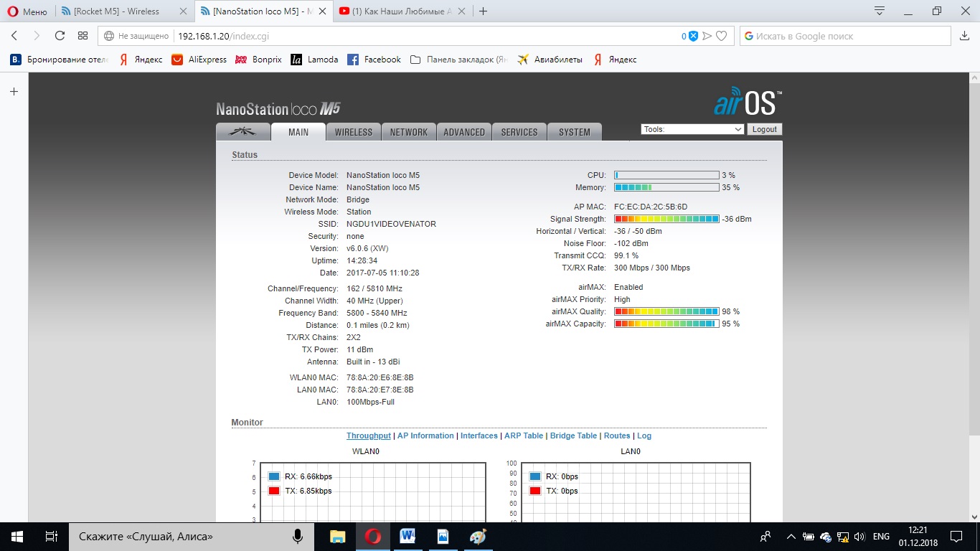Click the Logout button

(x=764, y=129)
